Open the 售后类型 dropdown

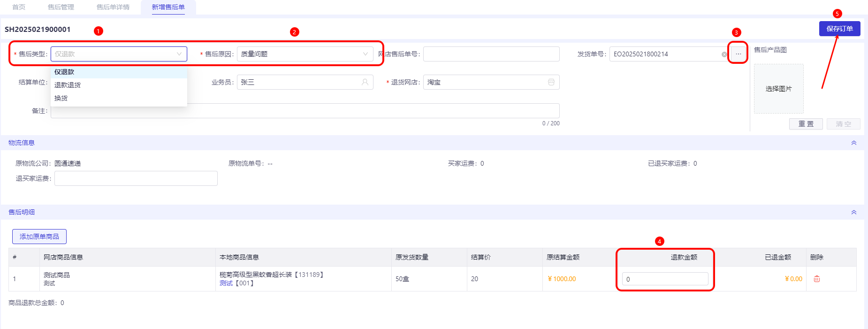[119, 54]
